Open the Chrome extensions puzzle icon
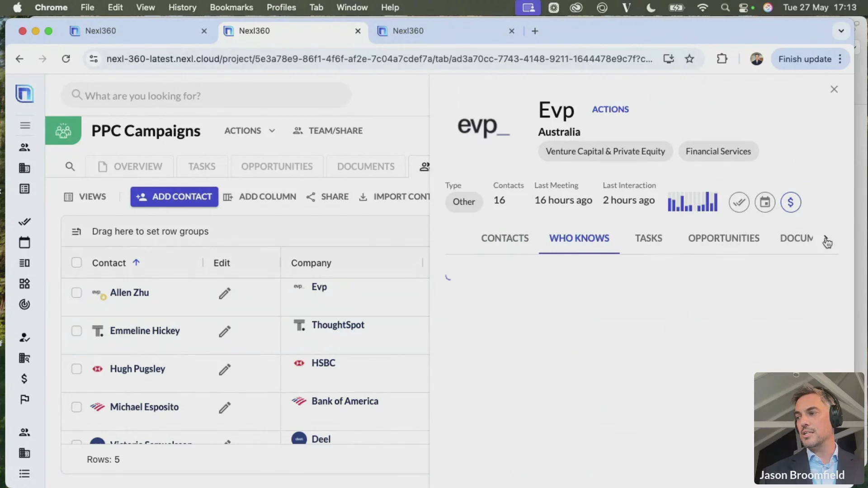 pos(722,59)
